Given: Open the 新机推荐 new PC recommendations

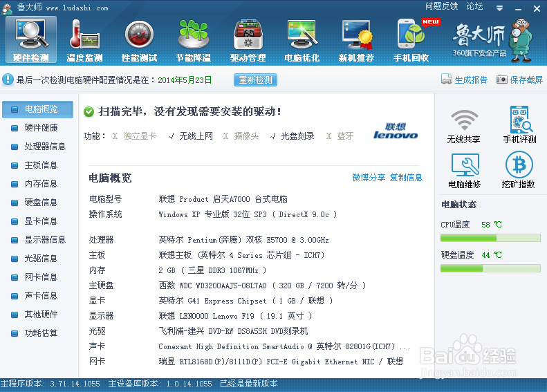Looking at the screenshot, I should (x=356, y=41).
